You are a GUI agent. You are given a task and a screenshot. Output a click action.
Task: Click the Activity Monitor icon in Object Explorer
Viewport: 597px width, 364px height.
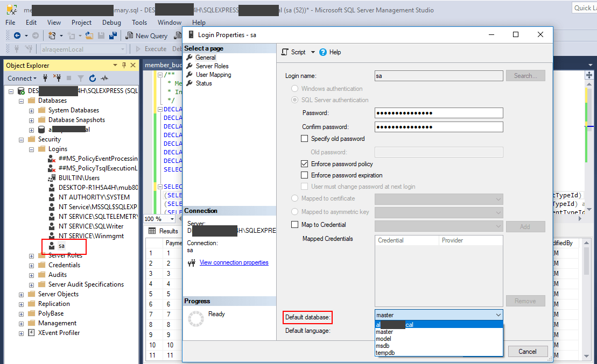point(104,78)
